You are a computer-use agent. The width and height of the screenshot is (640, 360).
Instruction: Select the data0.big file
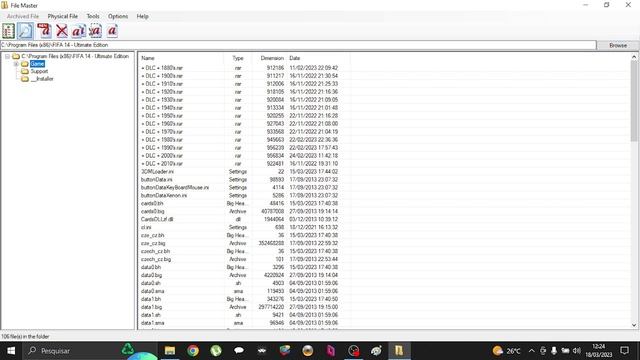click(x=151, y=275)
